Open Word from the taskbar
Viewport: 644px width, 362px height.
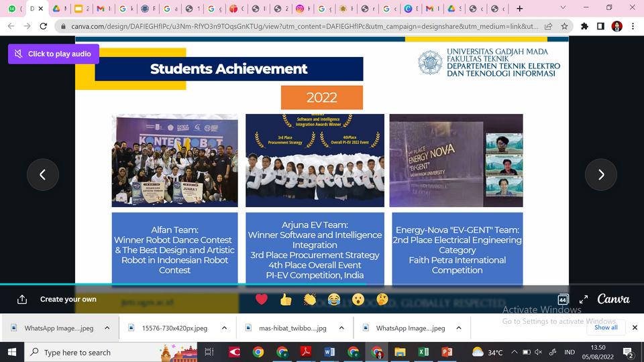tap(329, 352)
